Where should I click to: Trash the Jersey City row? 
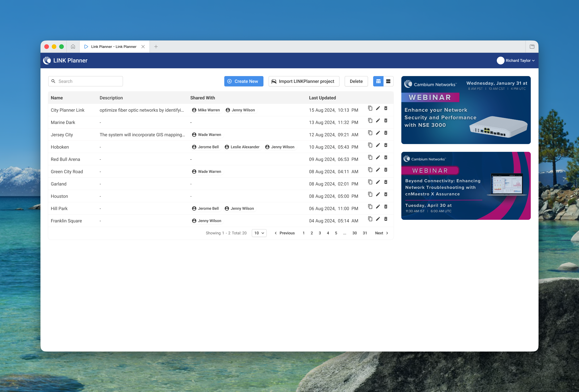tap(386, 133)
